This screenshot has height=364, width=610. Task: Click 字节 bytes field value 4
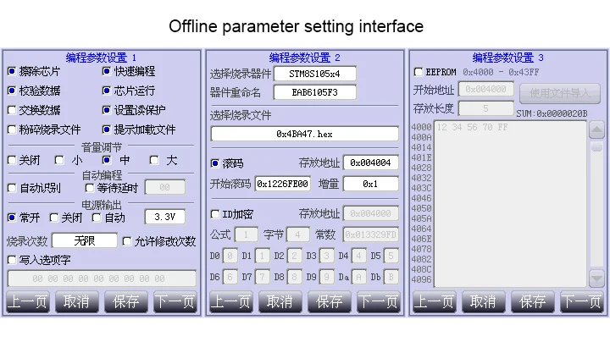[297, 234]
